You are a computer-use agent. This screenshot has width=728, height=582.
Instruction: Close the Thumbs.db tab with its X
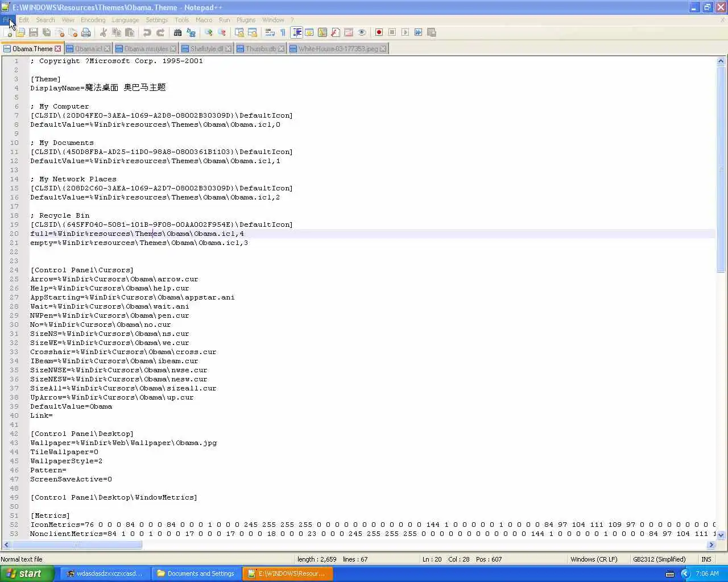281,49
